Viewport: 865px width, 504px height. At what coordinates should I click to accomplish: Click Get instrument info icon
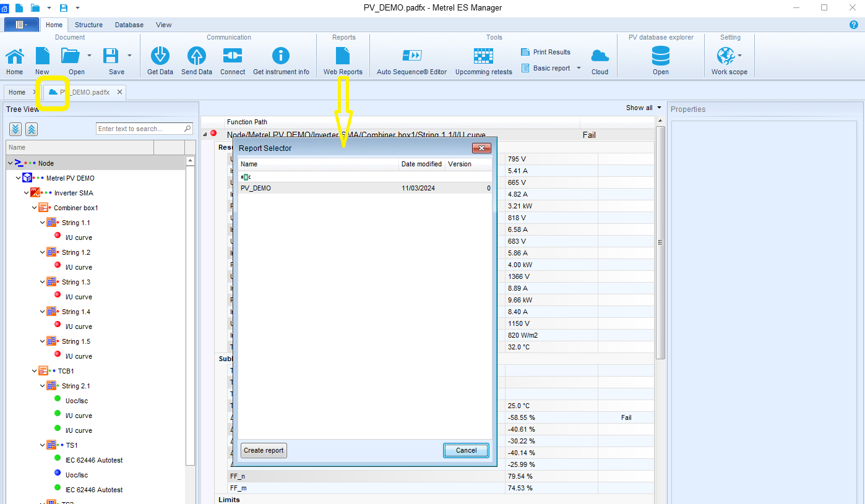pyautogui.click(x=281, y=56)
